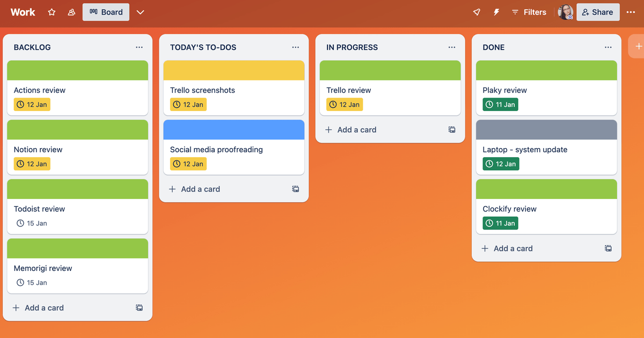Click the workspace visibility icon

tap(71, 12)
